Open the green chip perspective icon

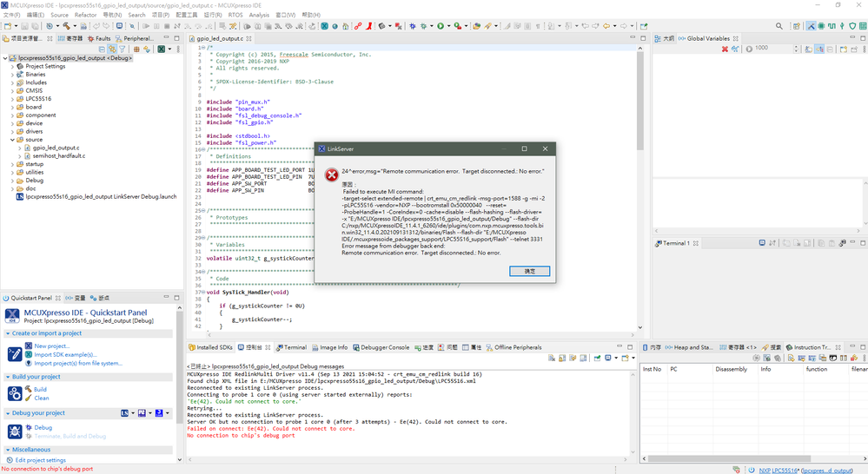point(821,26)
